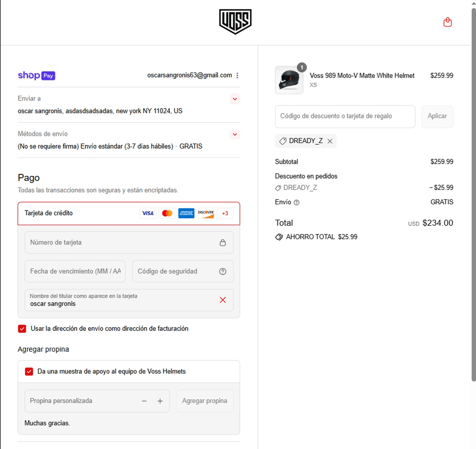Click the Agregar propina button

pos(205,401)
